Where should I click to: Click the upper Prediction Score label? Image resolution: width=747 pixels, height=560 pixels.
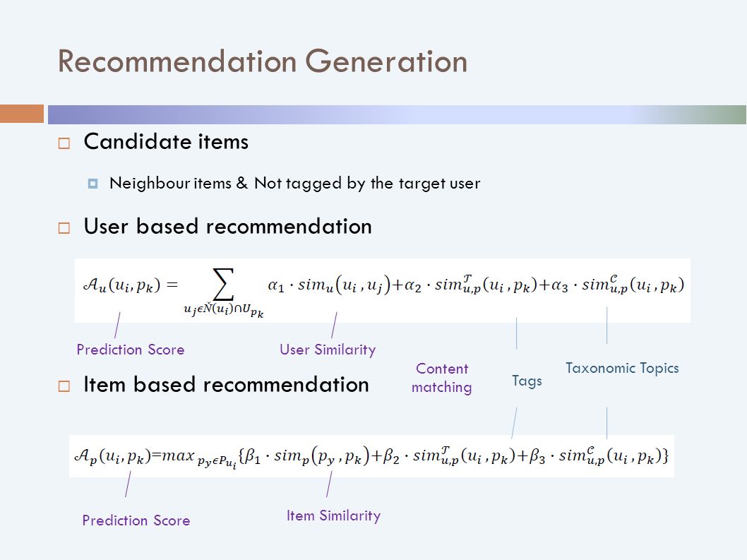pyautogui.click(x=131, y=350)
